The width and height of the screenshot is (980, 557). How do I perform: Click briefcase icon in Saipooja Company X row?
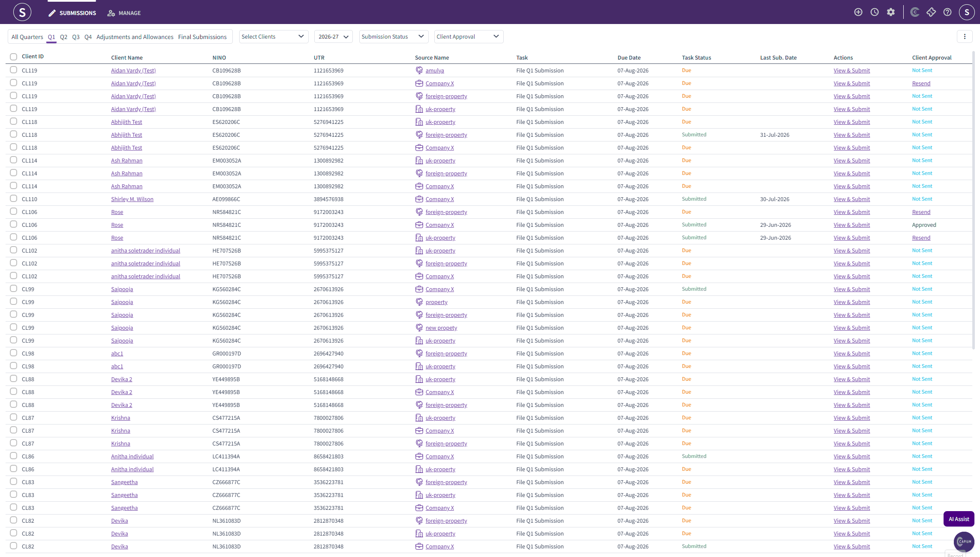[419, 289]
